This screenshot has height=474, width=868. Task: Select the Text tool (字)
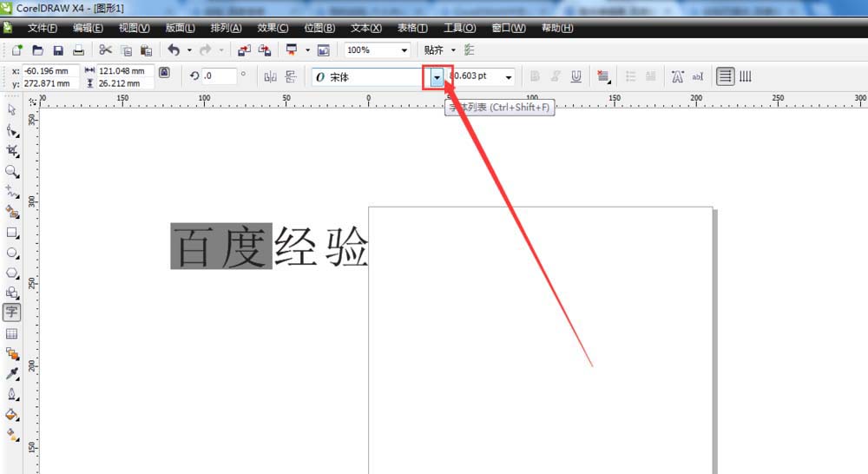(x=11, y=313)
